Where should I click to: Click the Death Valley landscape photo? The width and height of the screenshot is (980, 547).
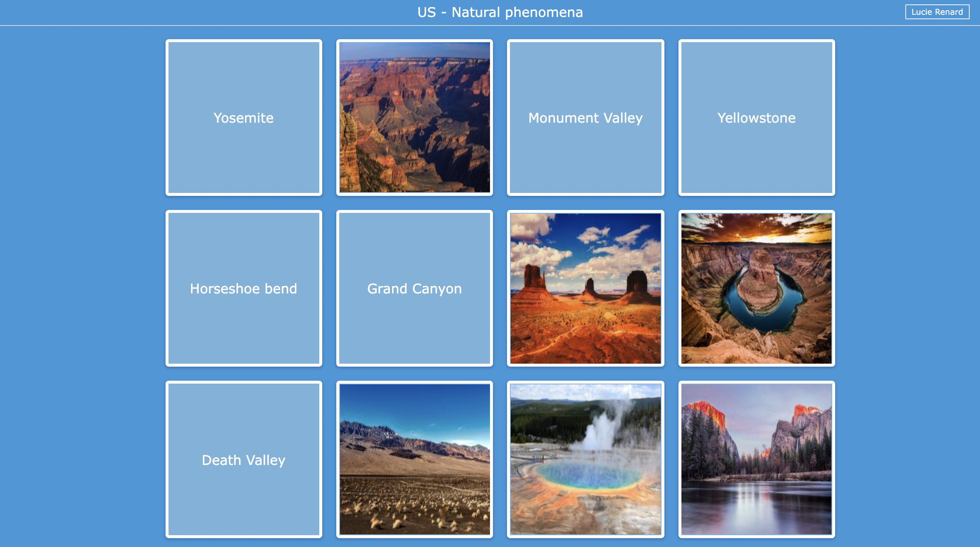(414, 459)
